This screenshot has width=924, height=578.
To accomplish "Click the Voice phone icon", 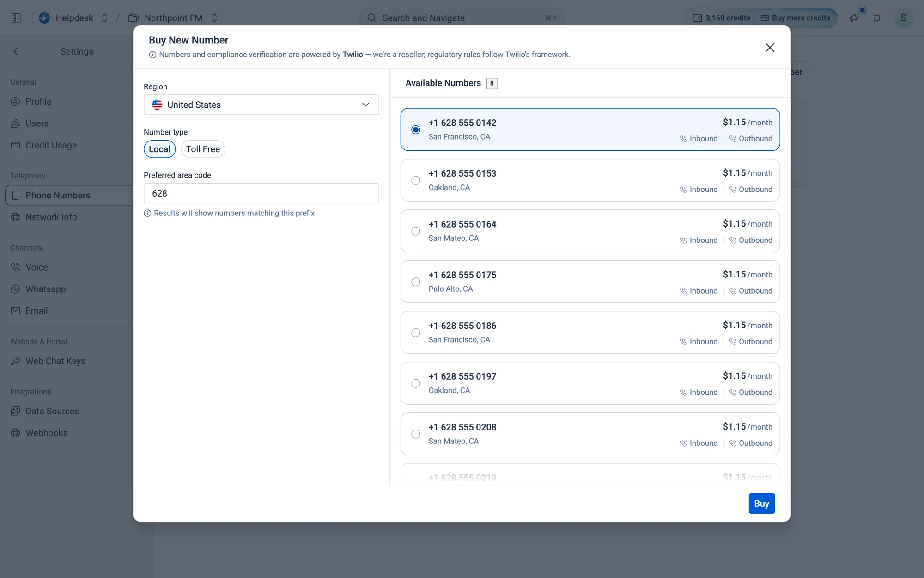I will 16,267.
